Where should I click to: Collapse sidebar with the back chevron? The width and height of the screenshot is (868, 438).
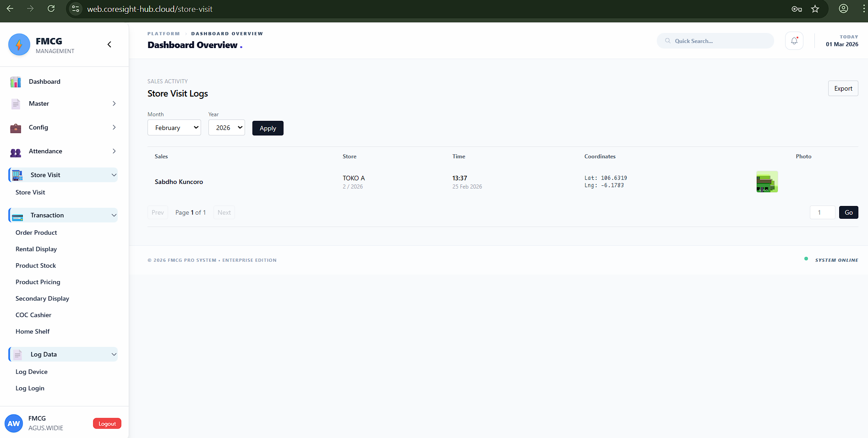[x=109, y=44]
